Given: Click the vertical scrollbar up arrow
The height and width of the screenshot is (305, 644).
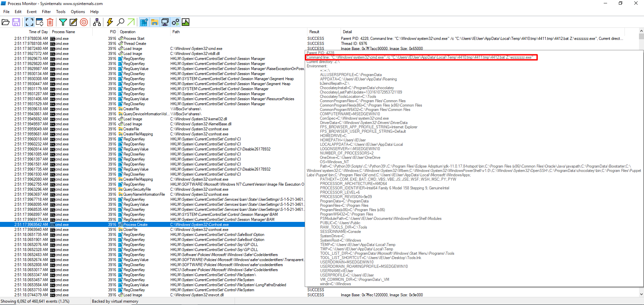Looking at the screenshot, I should 641,31.
